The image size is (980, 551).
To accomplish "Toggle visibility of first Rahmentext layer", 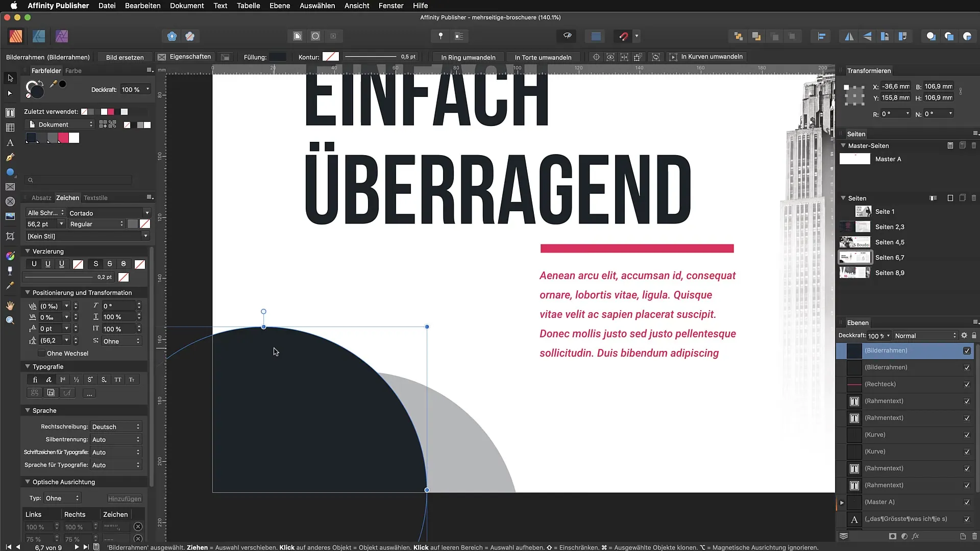I will (x=967, y=401).
